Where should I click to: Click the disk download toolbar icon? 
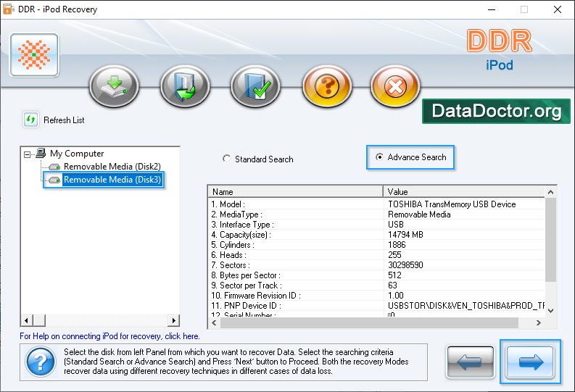click(x=114, y=86)
